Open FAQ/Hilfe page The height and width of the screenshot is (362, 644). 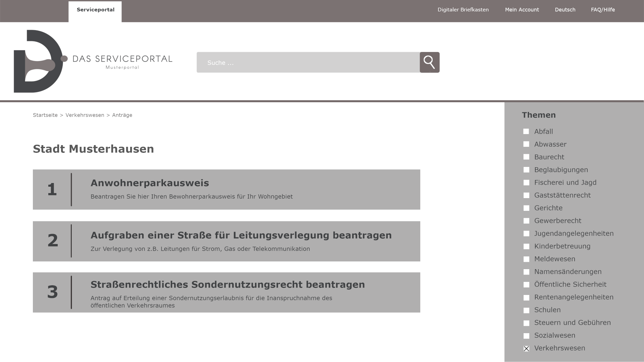(x=603, y=10)
